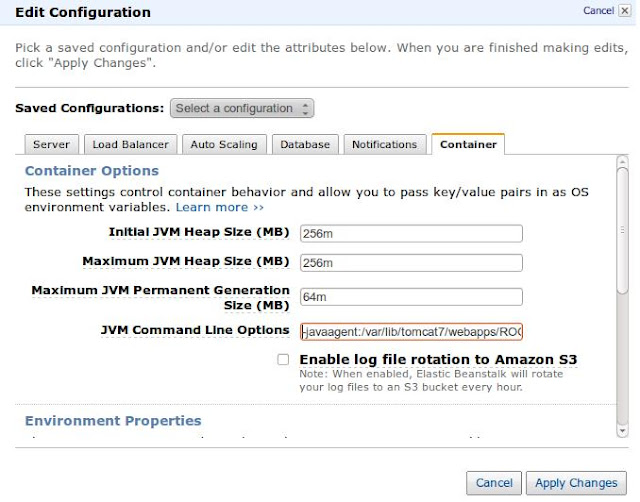Select the Container tab
640x502 pixels.
[468, 145]
